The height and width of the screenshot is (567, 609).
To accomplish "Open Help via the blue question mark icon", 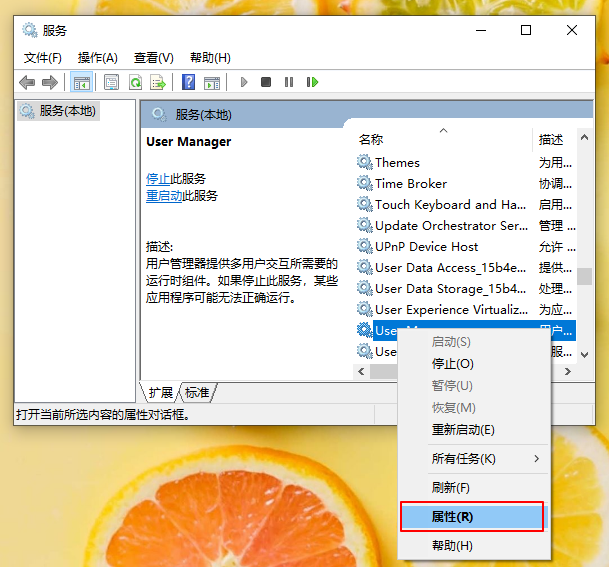I will point(188,82).
